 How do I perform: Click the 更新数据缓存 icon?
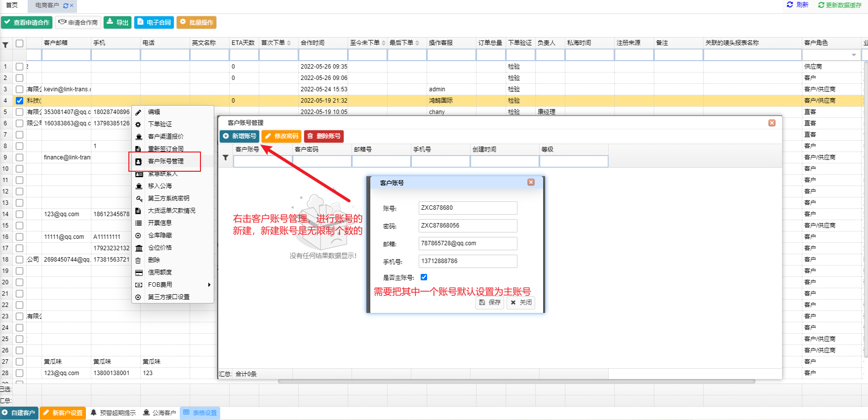click(821, 5)
